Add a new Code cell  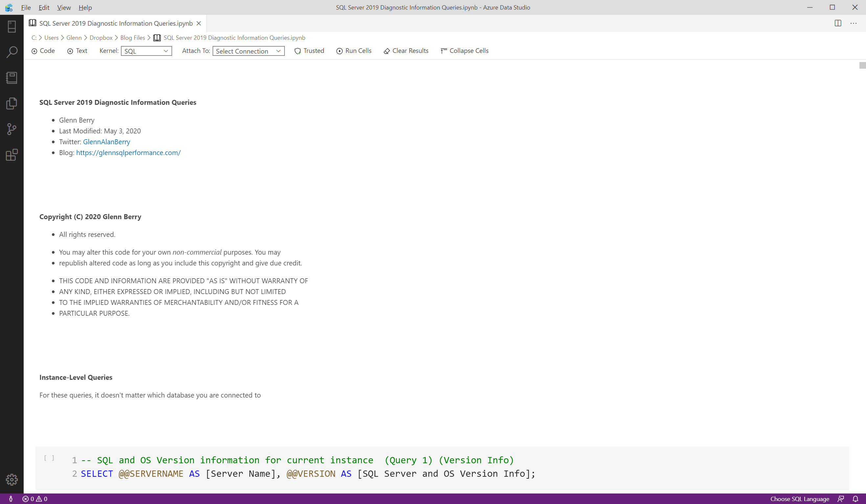click(x=43, y=51)
